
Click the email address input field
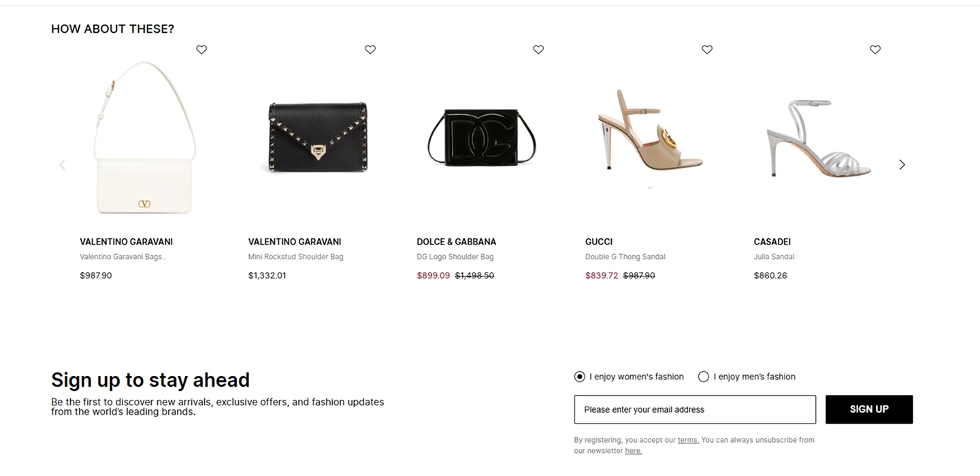695,409
